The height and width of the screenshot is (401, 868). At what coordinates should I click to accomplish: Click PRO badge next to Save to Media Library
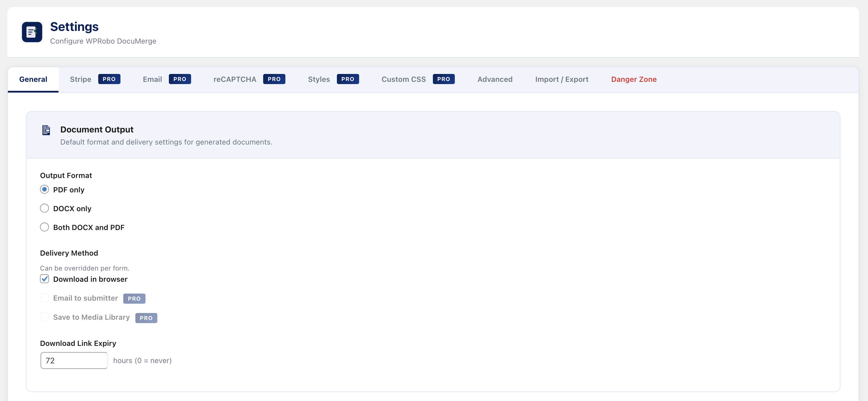[x=146, y=318]
